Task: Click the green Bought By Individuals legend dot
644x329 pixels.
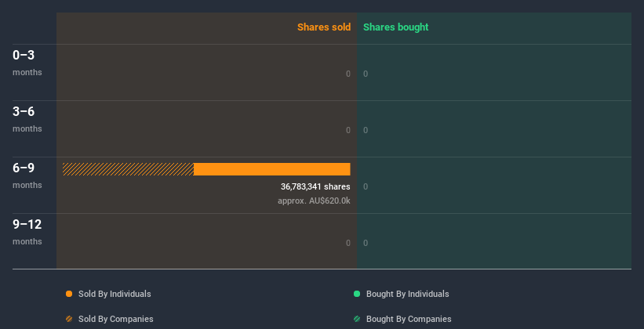Action: [x=357, y=294]
